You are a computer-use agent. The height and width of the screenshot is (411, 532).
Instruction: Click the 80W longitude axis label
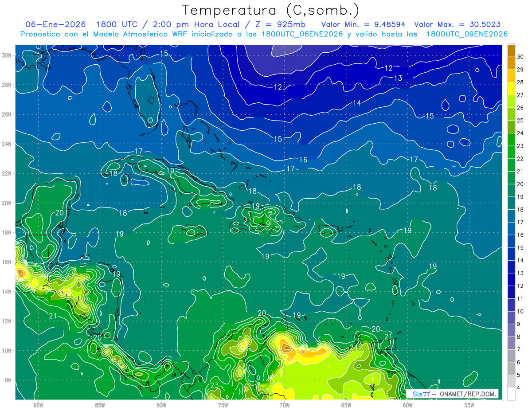[161, 405]
